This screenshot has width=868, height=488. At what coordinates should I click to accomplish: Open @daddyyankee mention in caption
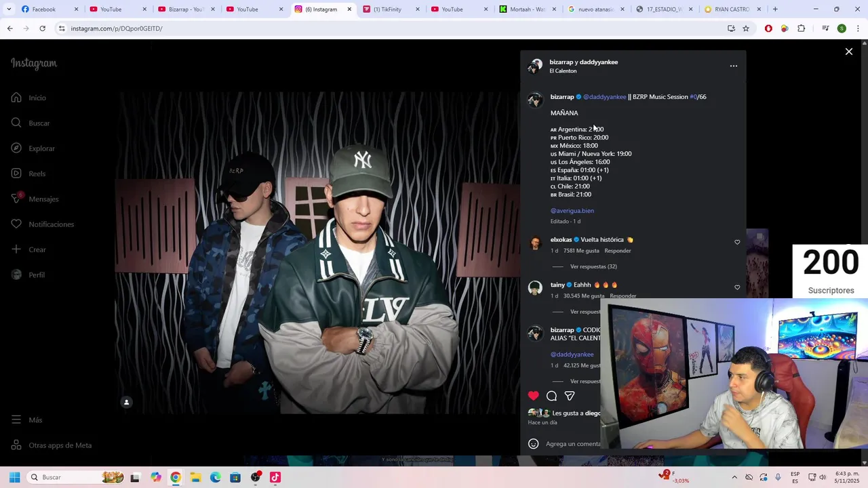tap(604, 97)
